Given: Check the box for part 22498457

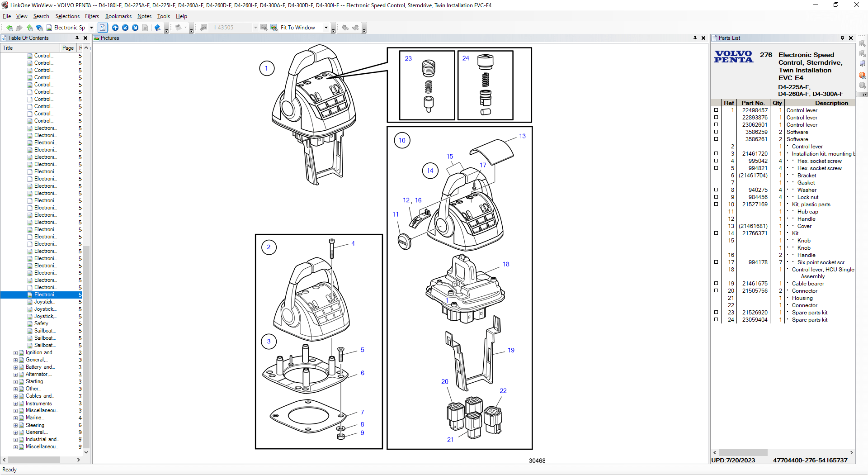Looking at the screenshot, I should [x=716, y=110].
